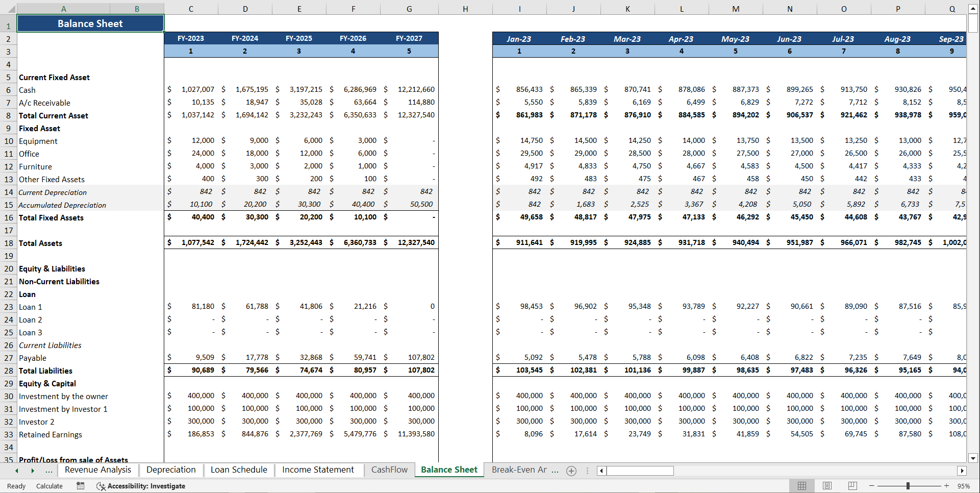Click the previous sheet navigation arrow

[16, 471]
